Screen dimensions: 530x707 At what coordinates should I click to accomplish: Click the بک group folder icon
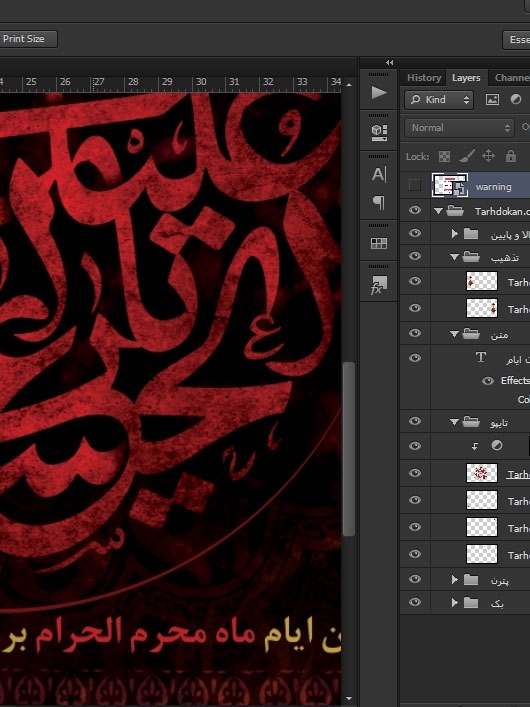click(x=471, y=602)
